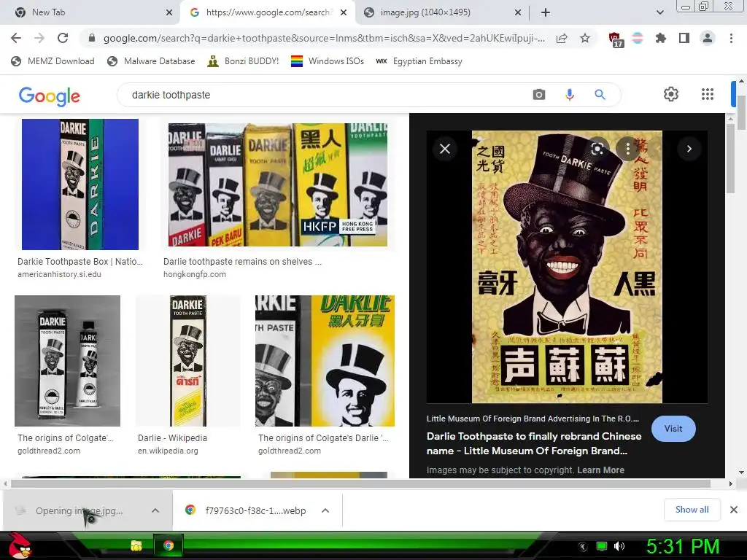Go back to the previous page
This screenshot has width=747, height=560.
tap(16, 38)
